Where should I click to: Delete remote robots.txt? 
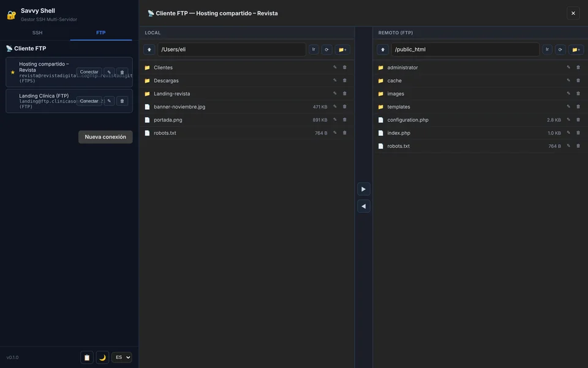[578, 146]
